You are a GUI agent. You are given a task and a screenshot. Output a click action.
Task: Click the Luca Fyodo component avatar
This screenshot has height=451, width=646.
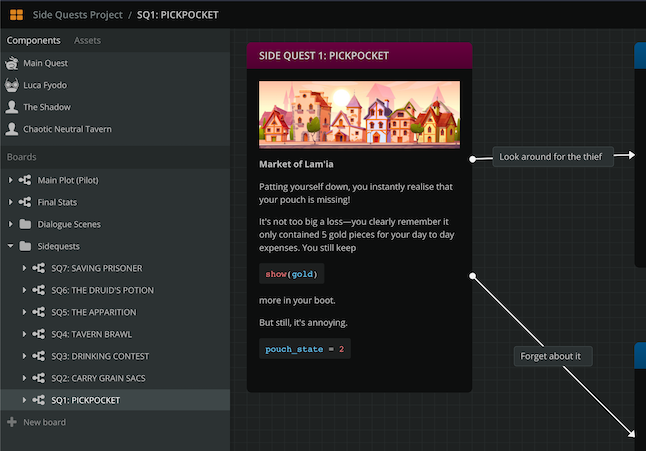12,85
